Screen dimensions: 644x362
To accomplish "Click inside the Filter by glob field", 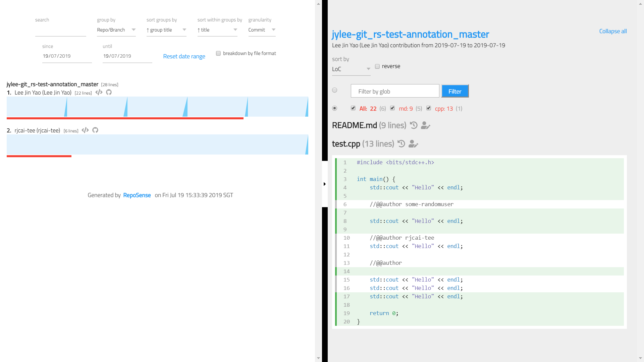I will click(395, 91).
